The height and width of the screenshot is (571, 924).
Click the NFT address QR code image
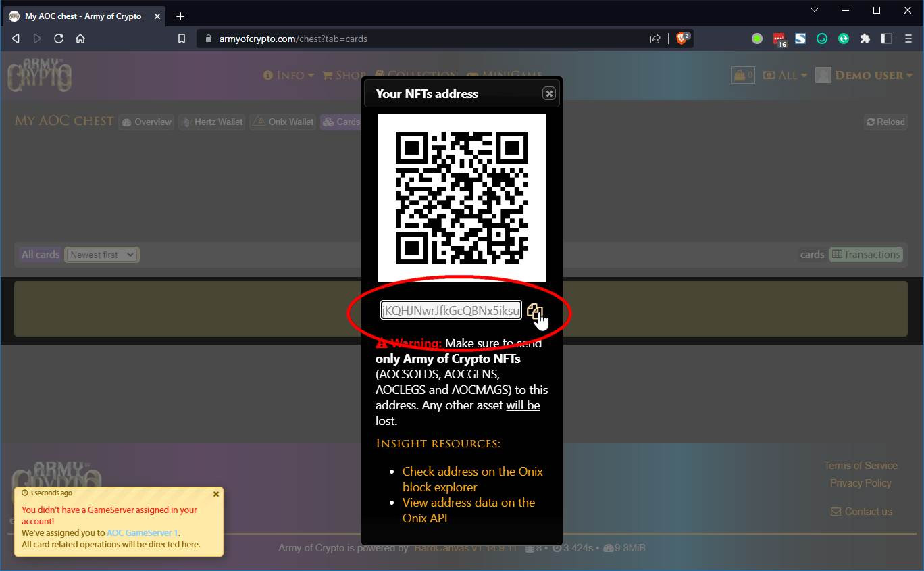pos(462,198)
